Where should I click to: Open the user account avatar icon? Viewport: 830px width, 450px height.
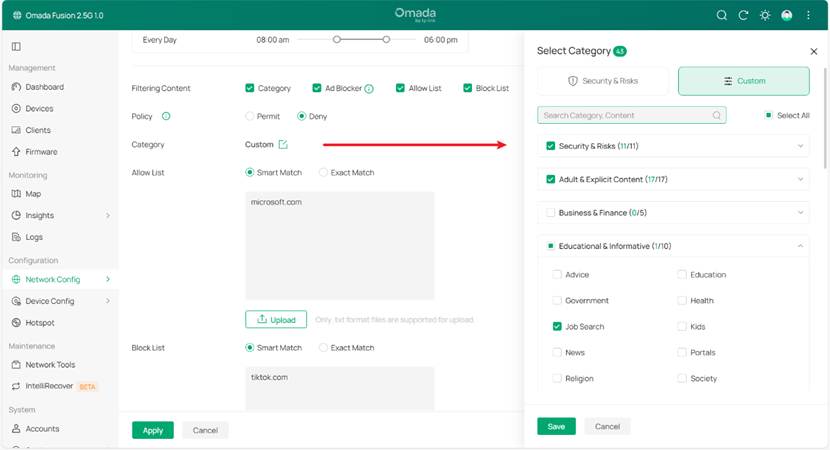click(x=787, y=15)
